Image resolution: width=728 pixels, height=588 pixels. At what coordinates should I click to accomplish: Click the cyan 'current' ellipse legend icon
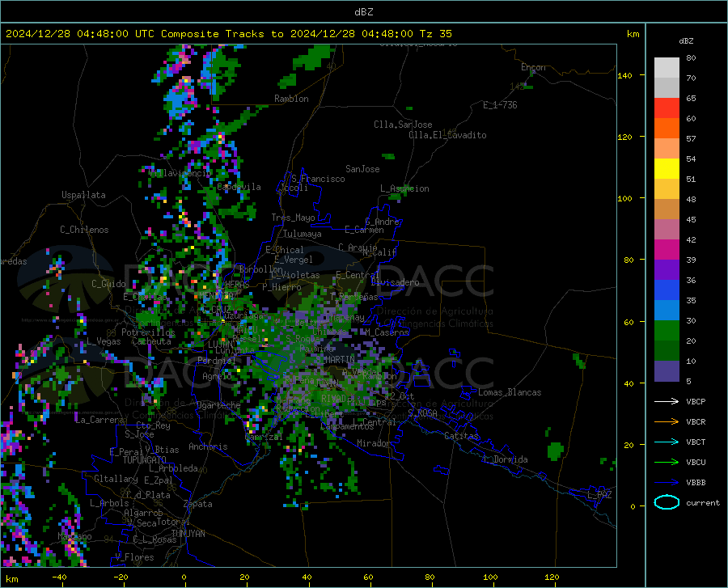click(667, 502)
